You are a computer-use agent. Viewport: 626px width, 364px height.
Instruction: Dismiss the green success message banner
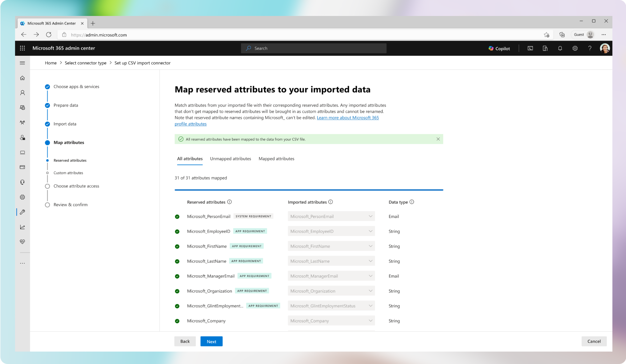tap(438, 139)
